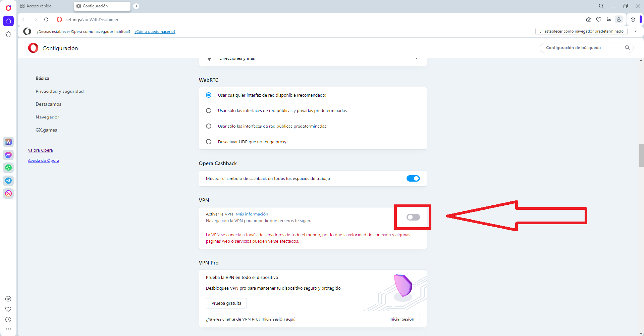
Task: Select 'Usar cualquier interfaz de red disponible' option
Action: tap(209, 95)
